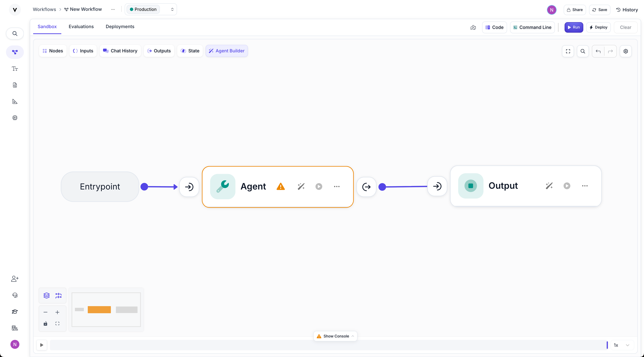Expand the Show Console panel
The width and height of the screenshot is (644, 357).
(335, 336)
